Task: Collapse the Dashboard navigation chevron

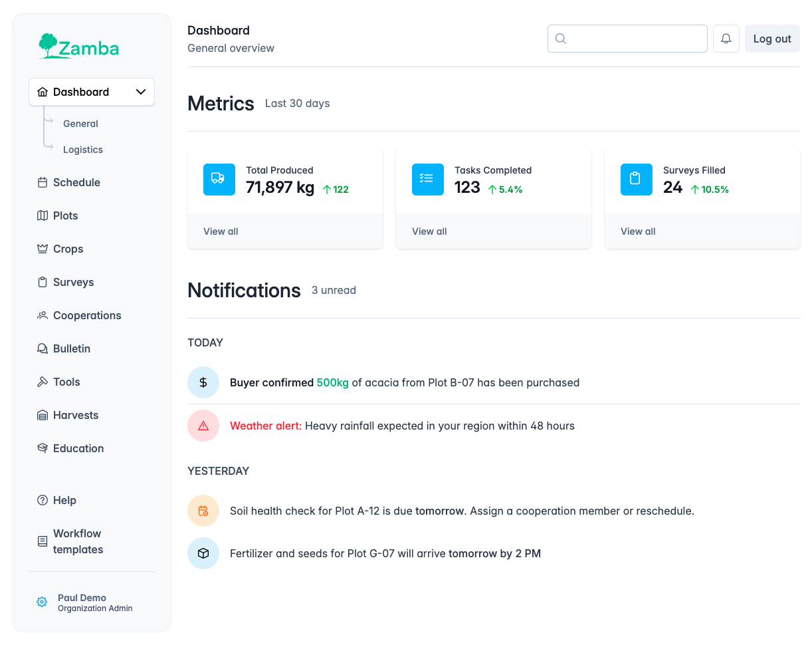Action: tap(140, 92)
